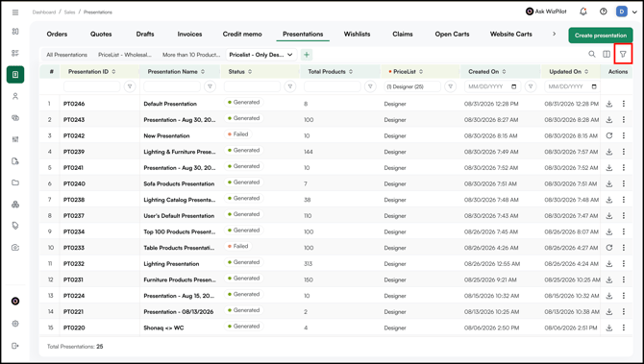The width and height of the screenshot is (644, 364).
Task: Download presentation PT0239
Action: 609,152
